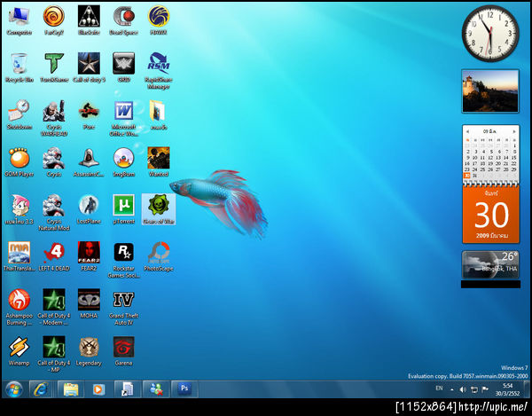Open the Winamp shortcut
The width and height of the screenshot is (532, 416).
tap(19, 350)
